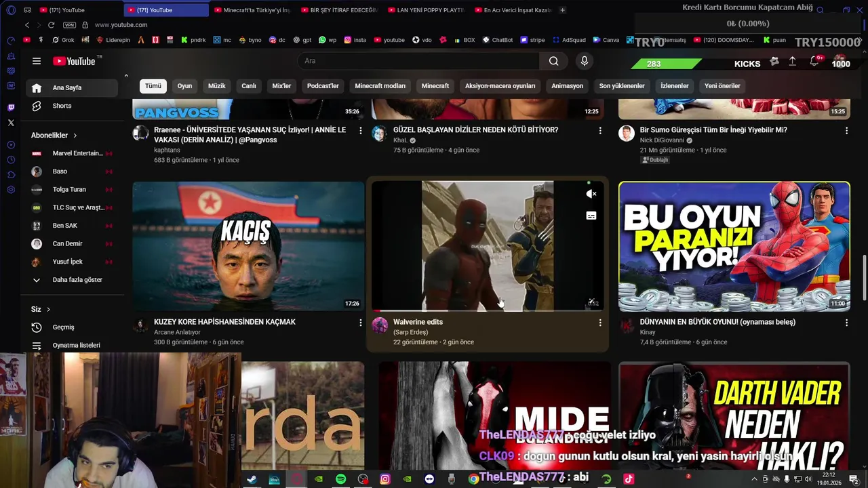Open the YouTube hamburger guide menu
This screenshot has height=488, width=868.
37,61
